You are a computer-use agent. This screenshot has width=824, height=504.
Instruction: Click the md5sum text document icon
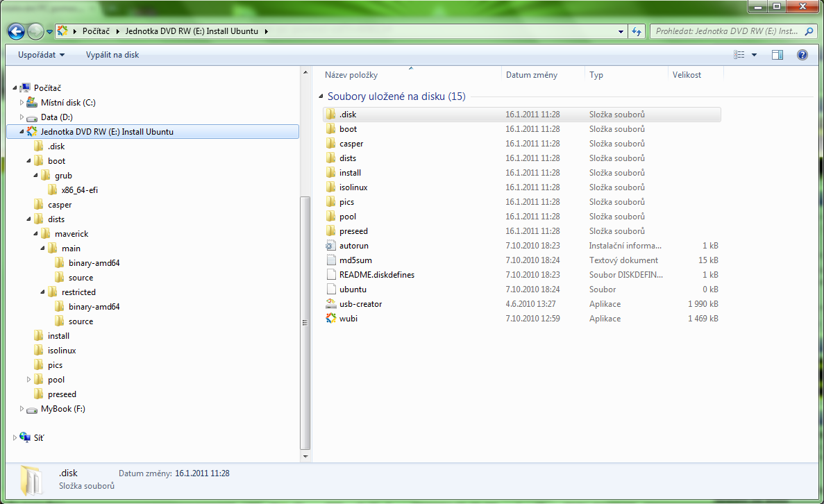[x=330, y=260]
